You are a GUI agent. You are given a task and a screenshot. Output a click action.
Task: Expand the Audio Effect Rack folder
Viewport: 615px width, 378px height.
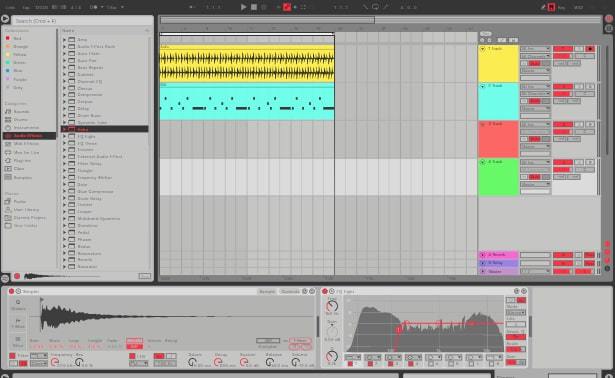(64, 46)
